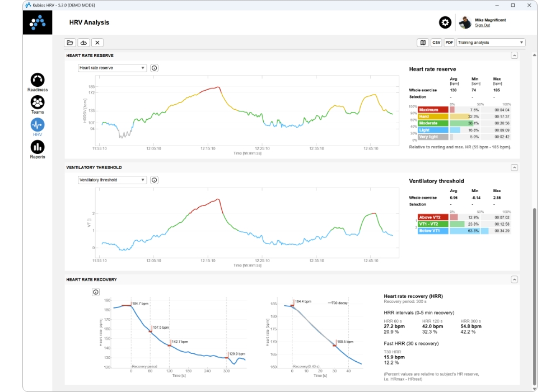The width and height of the screenshot is (560, 392).
Task: Click the cloud download icon button
Action: point(83,43)
